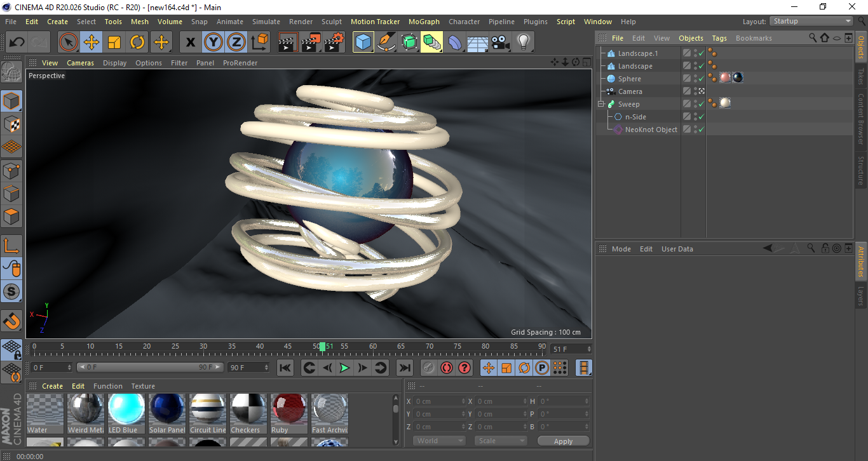868x461 pixels.
Task: Toggle Y-axis lock
Action: pos(213,43)
